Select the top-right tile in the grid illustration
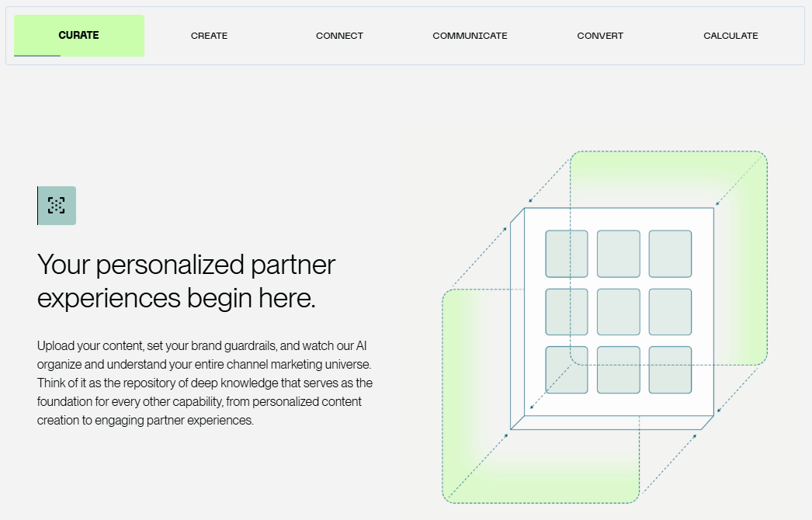 [670, 254]
